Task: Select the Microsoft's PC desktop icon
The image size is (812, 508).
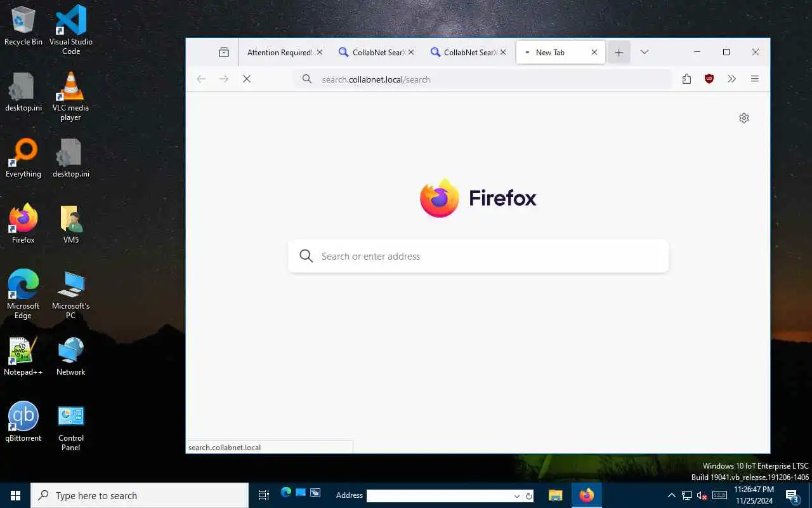Action: coord(71,295)
